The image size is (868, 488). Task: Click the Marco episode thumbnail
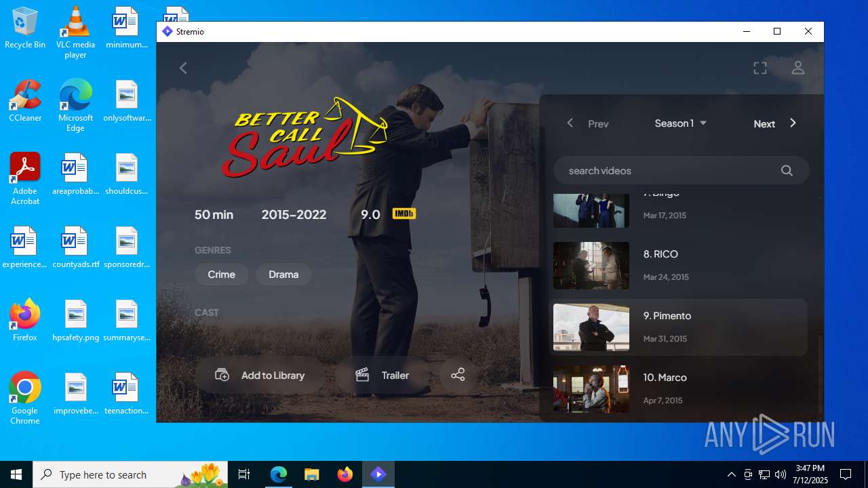pyautogui.click(x=591, y=389)
